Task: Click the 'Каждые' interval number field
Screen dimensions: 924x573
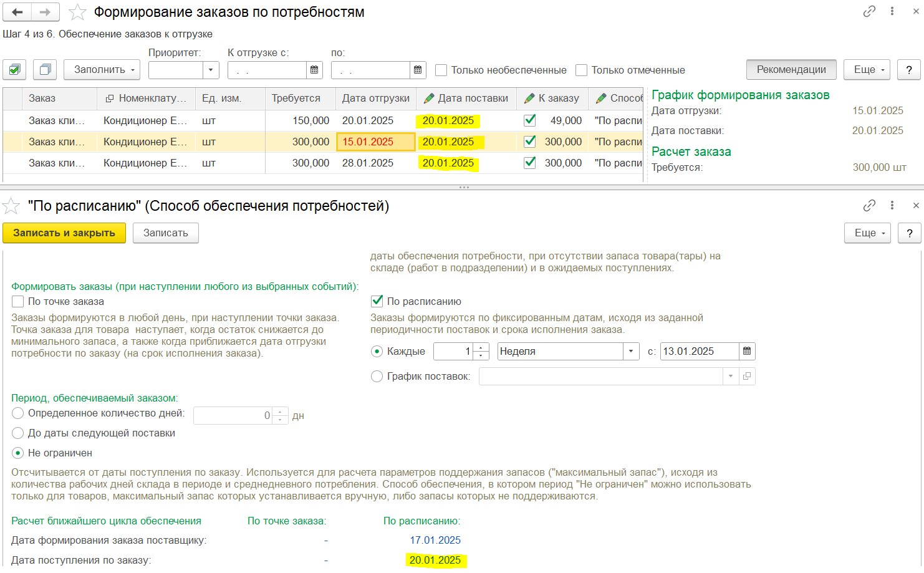Action: click(453, 351)
